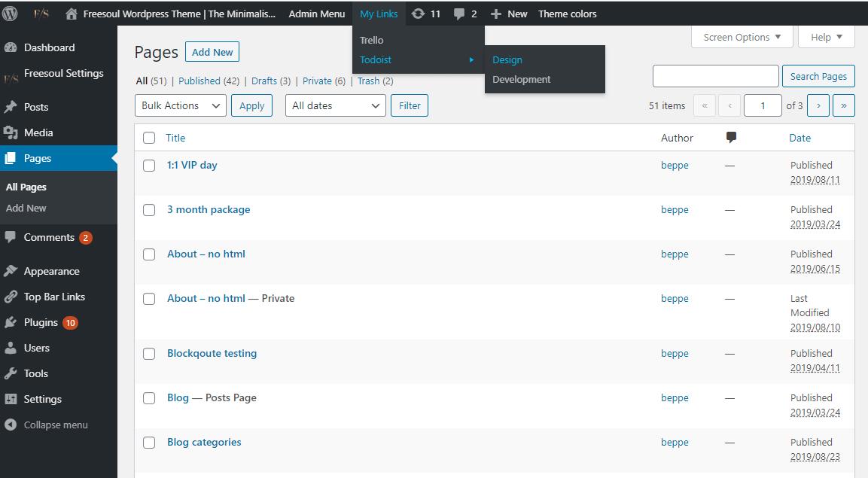Click the Search Pages button

(818, 76)
